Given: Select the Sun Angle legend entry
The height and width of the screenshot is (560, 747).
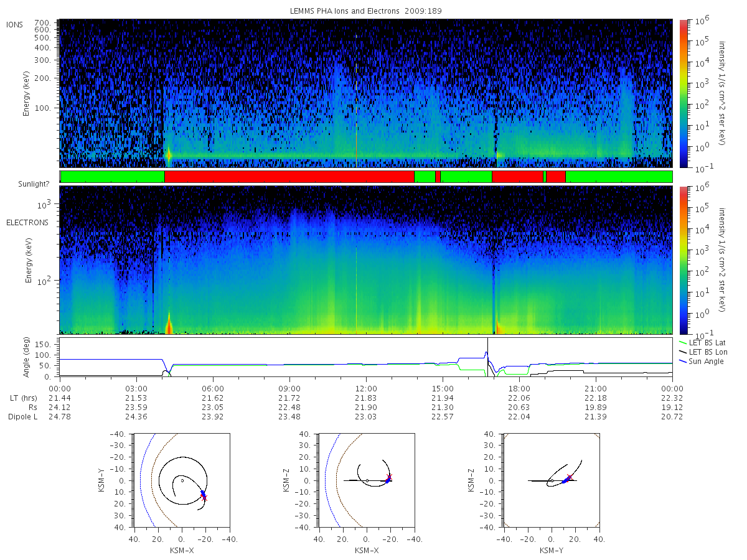Looking at the screenshot, I should 707,361.
